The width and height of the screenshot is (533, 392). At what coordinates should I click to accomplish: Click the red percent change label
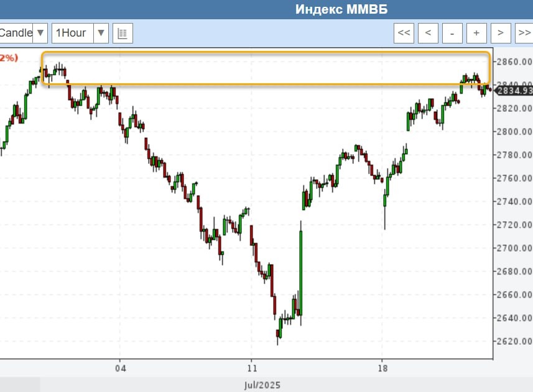[9, 58]
